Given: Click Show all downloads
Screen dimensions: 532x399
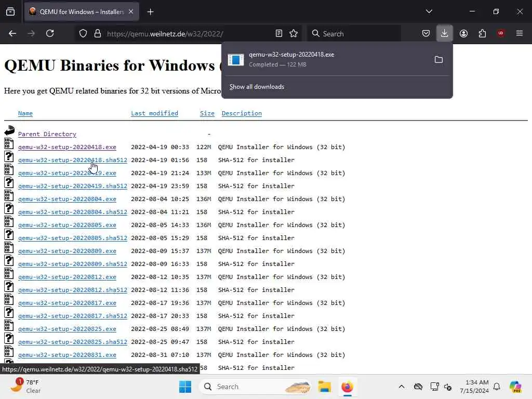Looking at the screenshot, I should (257, 87).
